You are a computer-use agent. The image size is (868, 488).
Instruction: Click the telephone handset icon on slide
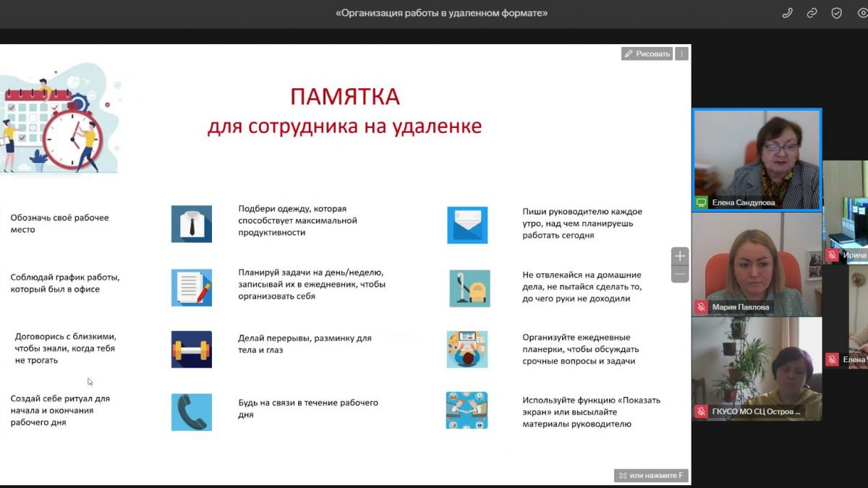tap(192, 412)
